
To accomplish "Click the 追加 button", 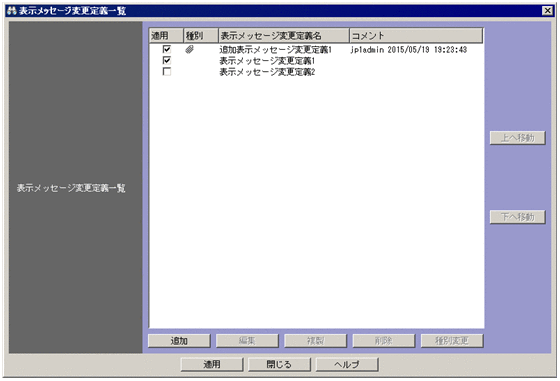I will point(179,341).
